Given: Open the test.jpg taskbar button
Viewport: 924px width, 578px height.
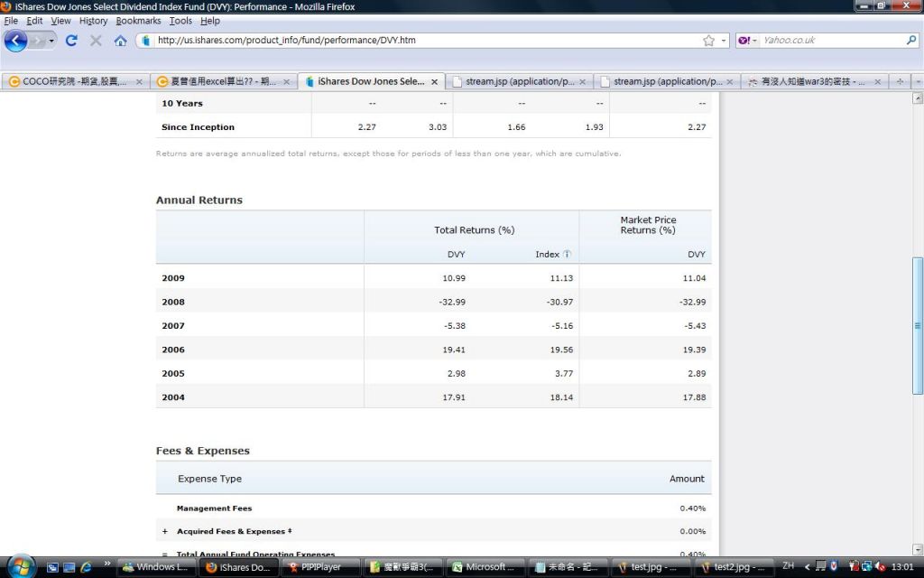Looking at the screenshot, I should (651, 567).
